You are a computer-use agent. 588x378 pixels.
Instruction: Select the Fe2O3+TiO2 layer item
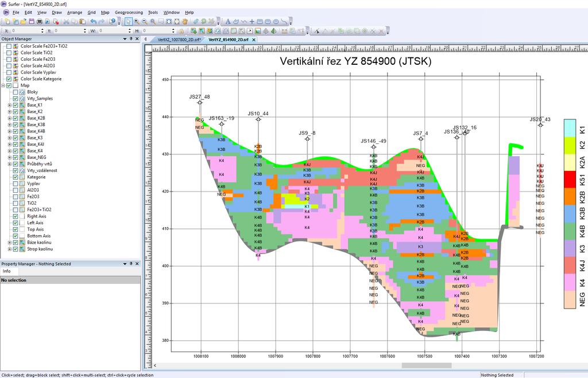tap(39, 209)
